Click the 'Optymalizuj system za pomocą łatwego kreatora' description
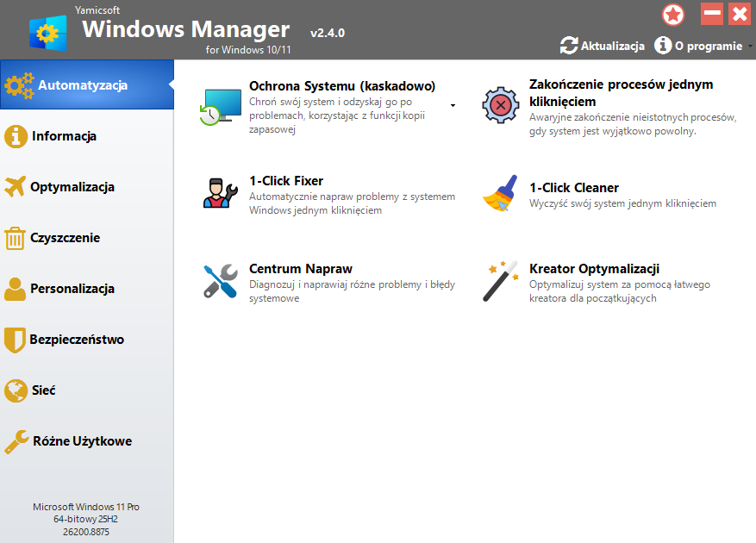The image size is (756, 543). (x=620, y=291)
